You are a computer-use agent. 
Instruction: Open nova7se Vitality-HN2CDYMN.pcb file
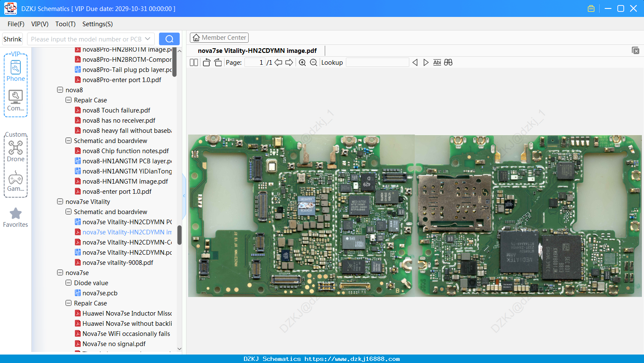[127, 252]
